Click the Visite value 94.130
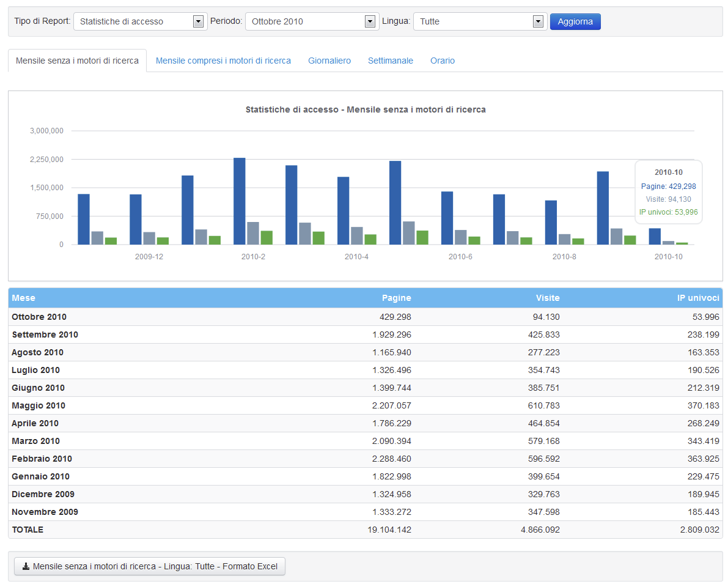The width and height of the screenshot is (728, 584). (x=546, y=317)
